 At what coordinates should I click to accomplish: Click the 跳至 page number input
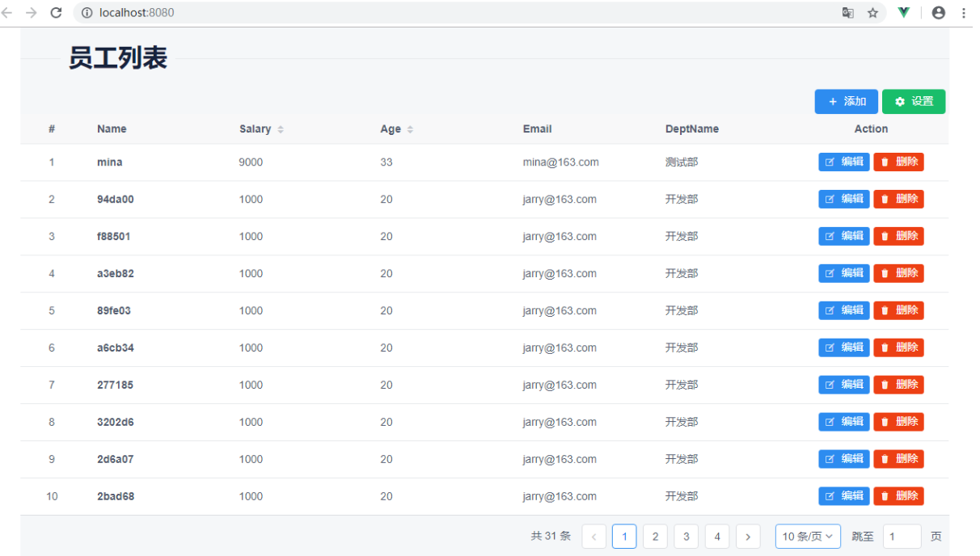pos(902,537)
